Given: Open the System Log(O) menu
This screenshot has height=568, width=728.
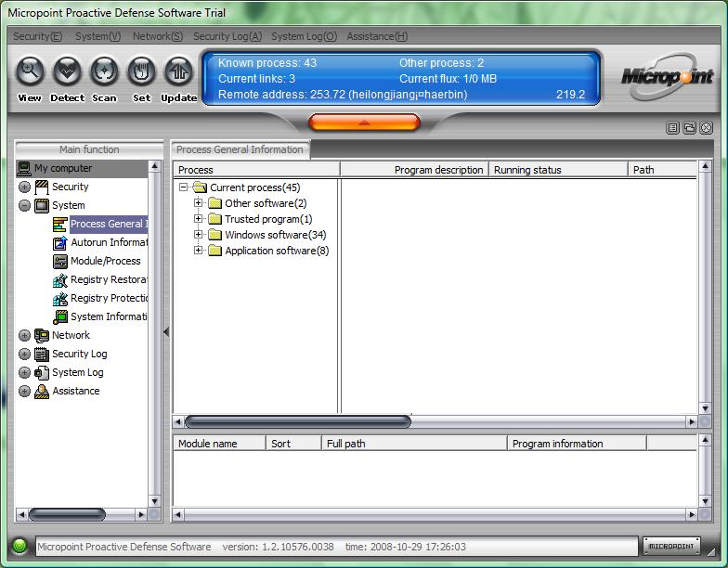Looking at the screenshot, I should pos(305,36).
